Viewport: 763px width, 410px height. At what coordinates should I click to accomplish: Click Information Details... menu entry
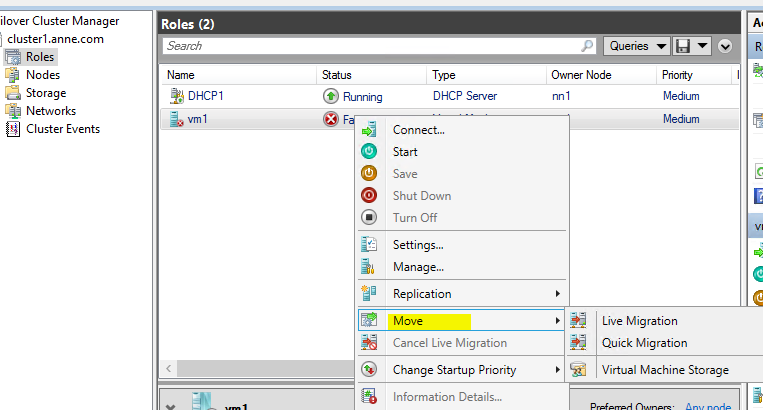[462, 397]
